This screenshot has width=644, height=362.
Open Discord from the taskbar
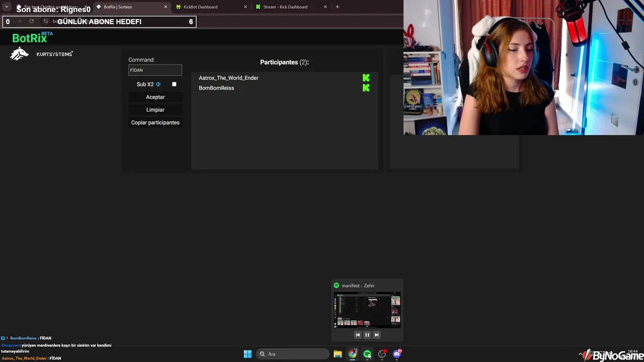397,354
